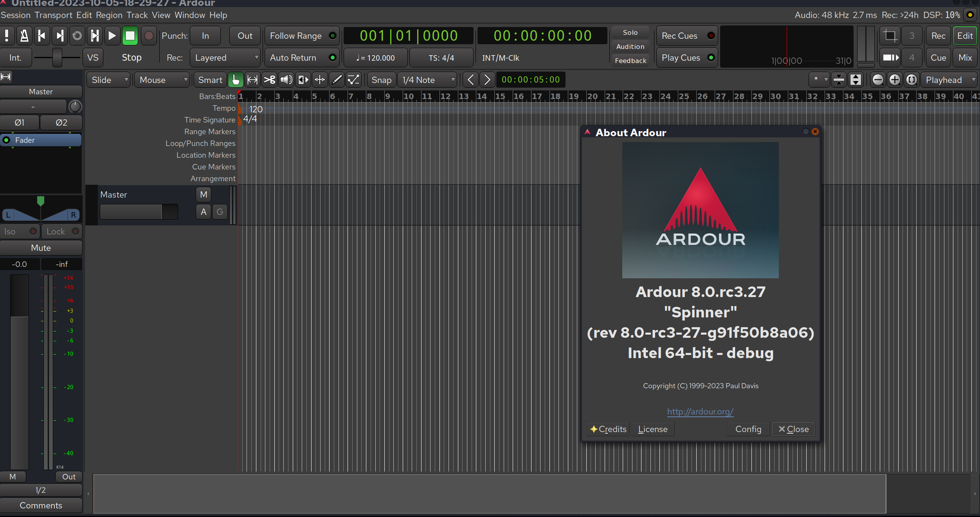Toggle Play Cues on or off
Viewport: 980px width, 517px height.
click(x=687, y=58)
